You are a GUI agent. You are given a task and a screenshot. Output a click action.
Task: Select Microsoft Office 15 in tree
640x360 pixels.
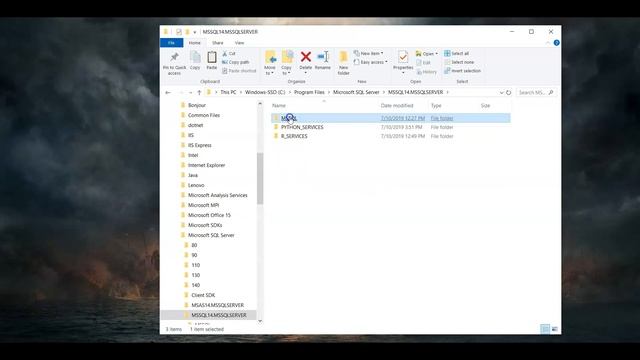(209, 216)
